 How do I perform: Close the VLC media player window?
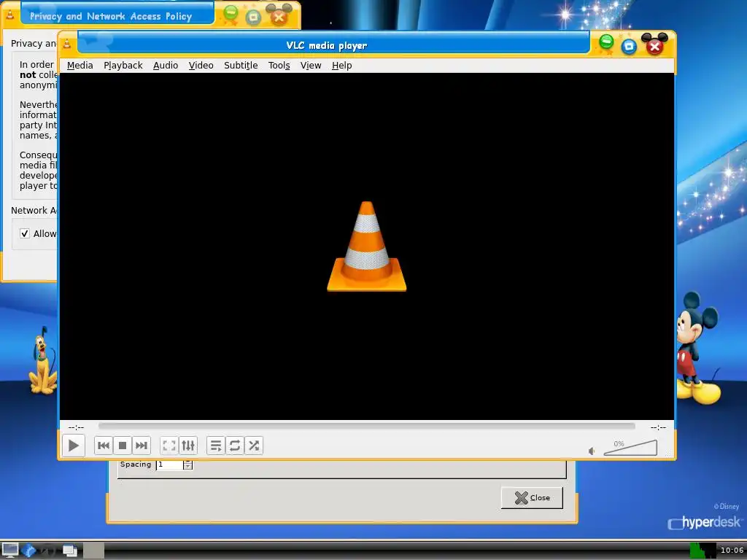click(x=654, y=46)
